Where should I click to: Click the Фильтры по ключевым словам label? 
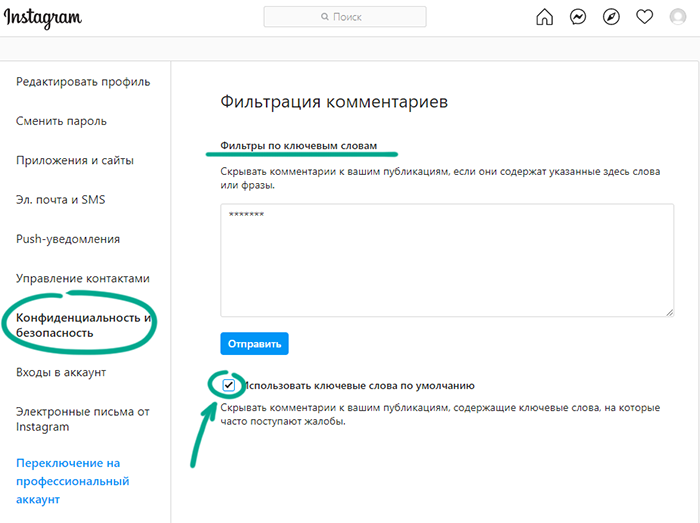[299, 145]
